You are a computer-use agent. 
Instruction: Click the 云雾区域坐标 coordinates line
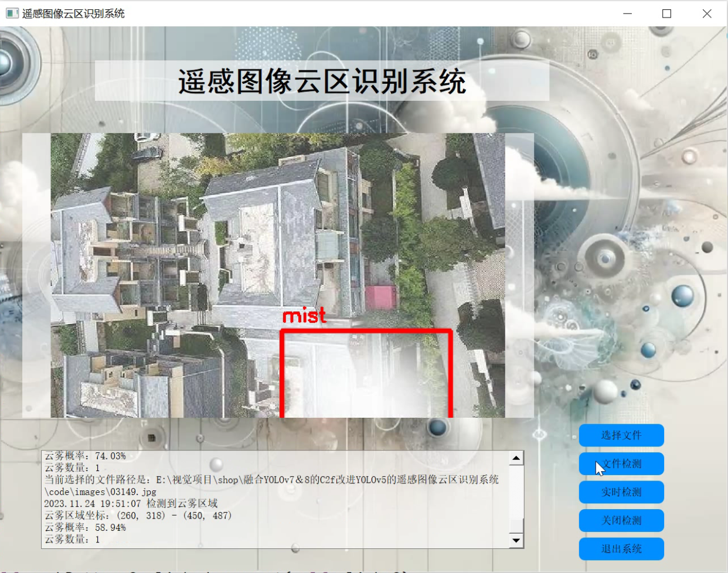pos(138,516)
